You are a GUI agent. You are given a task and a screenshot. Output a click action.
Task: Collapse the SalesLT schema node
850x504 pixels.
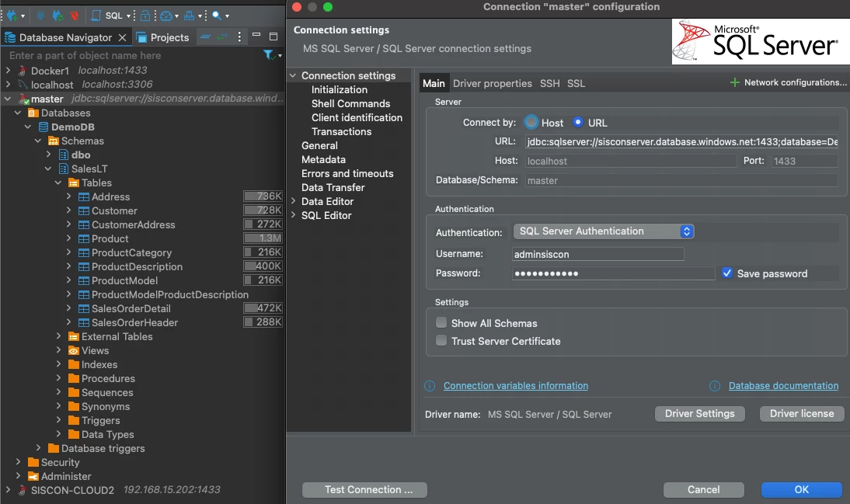coord(48,169)
